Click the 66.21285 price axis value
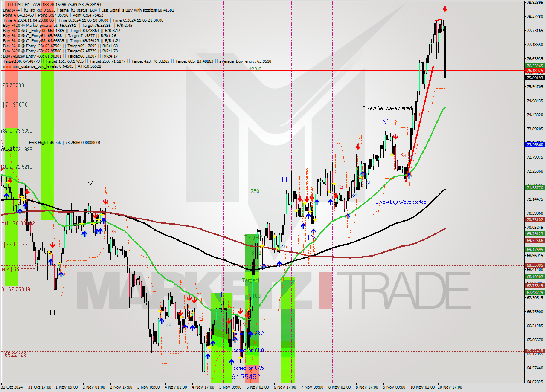Screen dimensions: 546x392 pyautogui.click(x=535, y=326)
